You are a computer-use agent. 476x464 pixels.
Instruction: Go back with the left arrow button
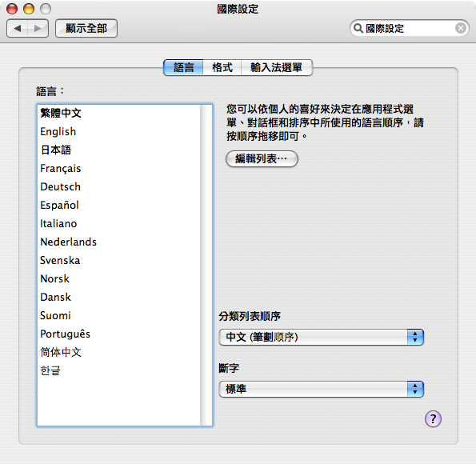18,28
